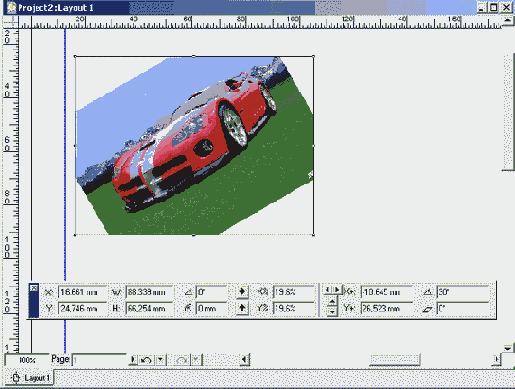Click the zoom percentage 100% field

pos(27,360)
